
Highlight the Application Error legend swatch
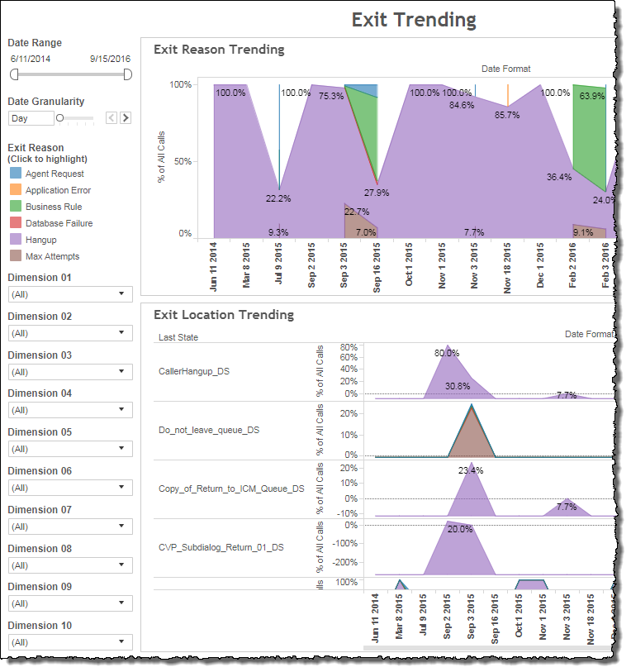click(17, 190)
